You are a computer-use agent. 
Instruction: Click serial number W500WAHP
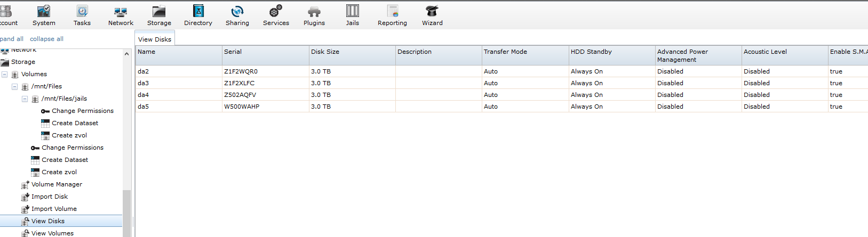(x=242, y=107)
